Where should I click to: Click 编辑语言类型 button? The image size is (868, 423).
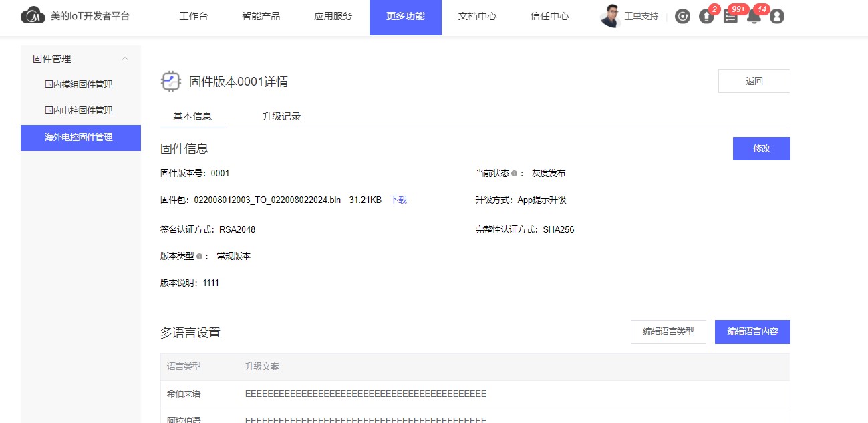click(x=668, y=331)
